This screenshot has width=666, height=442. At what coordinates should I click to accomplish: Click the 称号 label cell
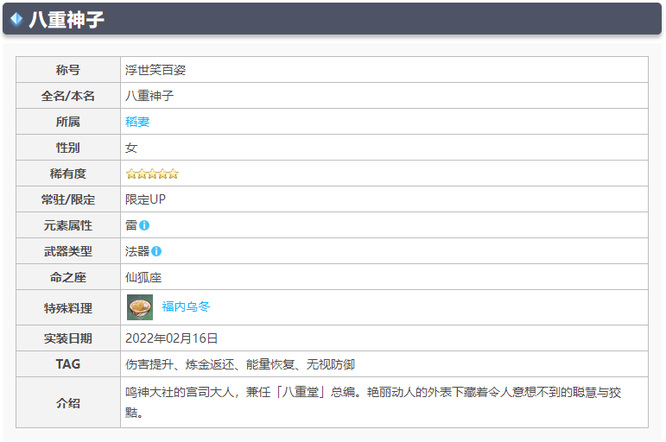tap(68, 70)
